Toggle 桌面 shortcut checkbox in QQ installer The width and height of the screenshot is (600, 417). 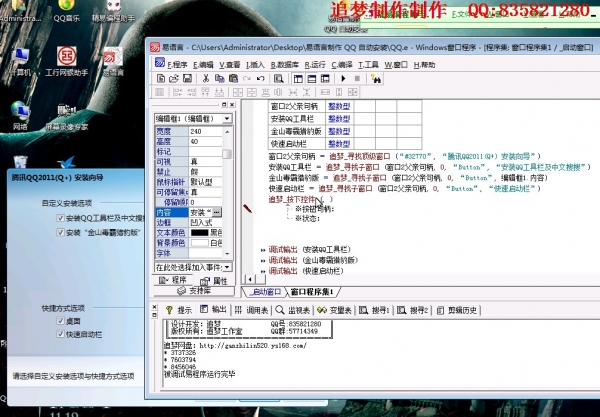click(x=60, y=321)
